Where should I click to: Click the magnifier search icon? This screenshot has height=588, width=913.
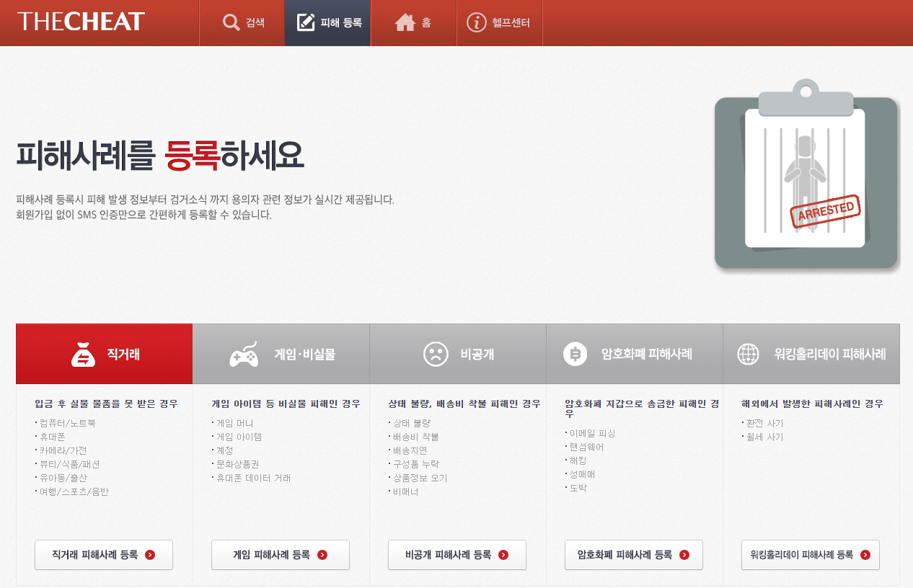[231, 23]
